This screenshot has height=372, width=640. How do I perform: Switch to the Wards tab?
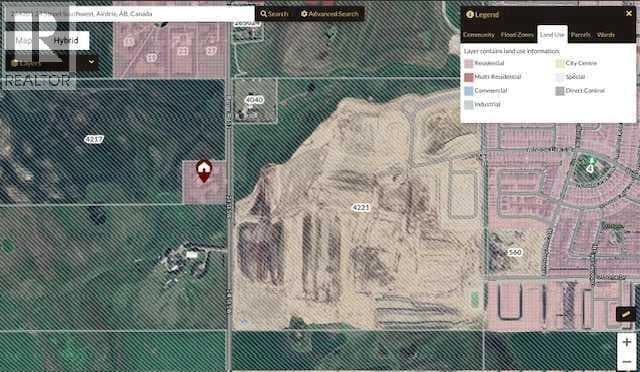605,35
